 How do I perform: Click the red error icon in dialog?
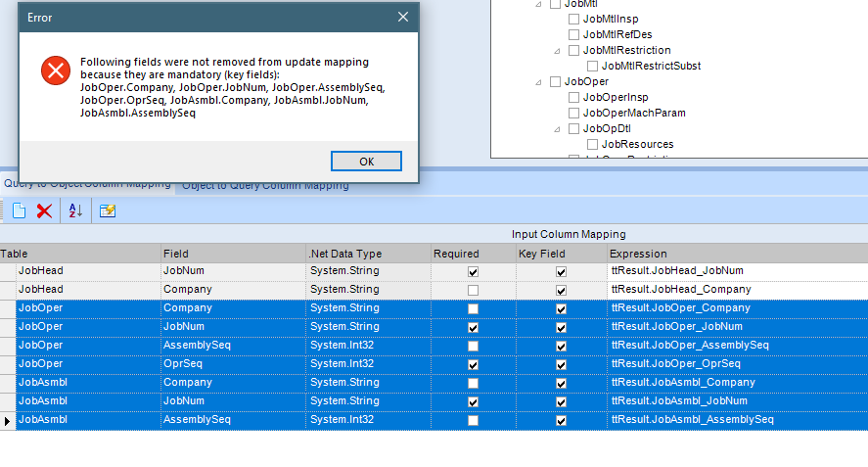tap(55, 70)
